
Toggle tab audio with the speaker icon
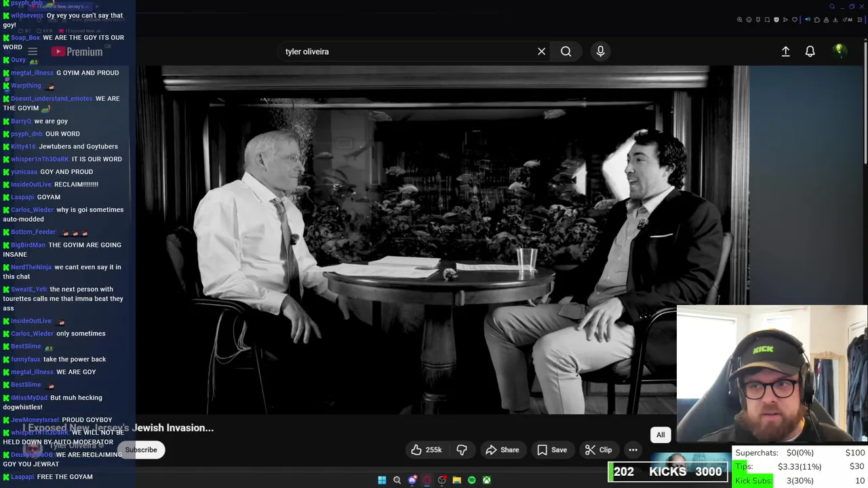click(x=808, y=20)
